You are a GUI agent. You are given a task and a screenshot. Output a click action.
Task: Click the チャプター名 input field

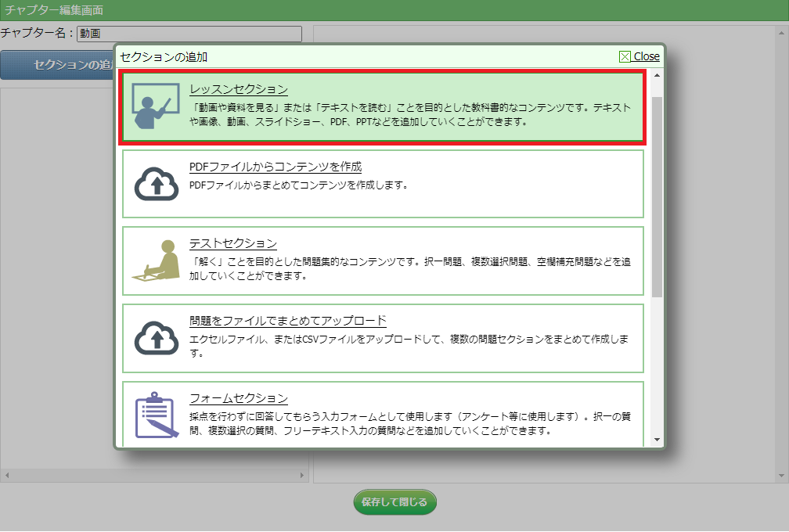(189, 34)
